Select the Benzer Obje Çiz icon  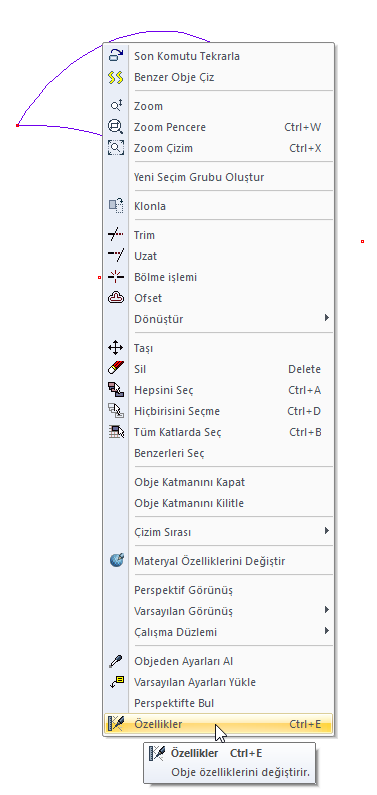[116, 77]
